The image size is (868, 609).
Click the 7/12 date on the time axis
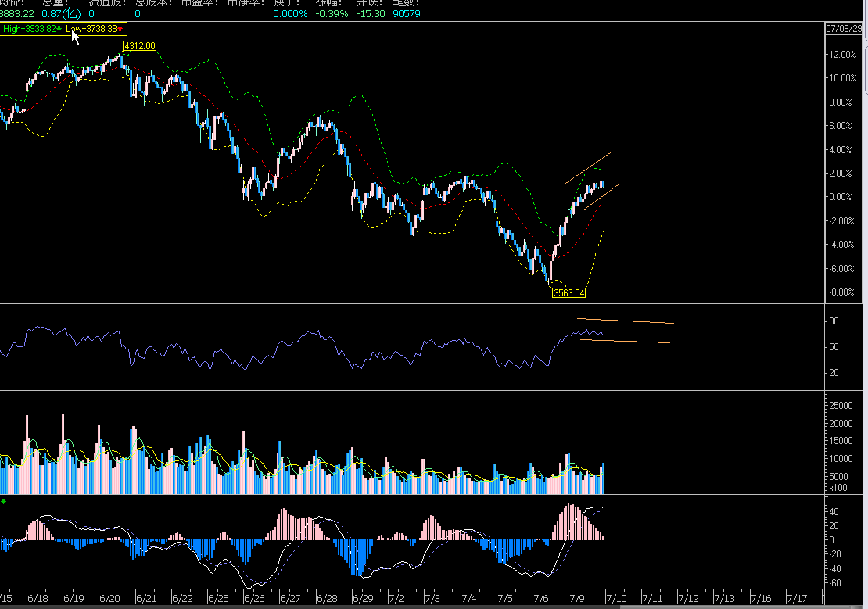click(x=688, y=598)
